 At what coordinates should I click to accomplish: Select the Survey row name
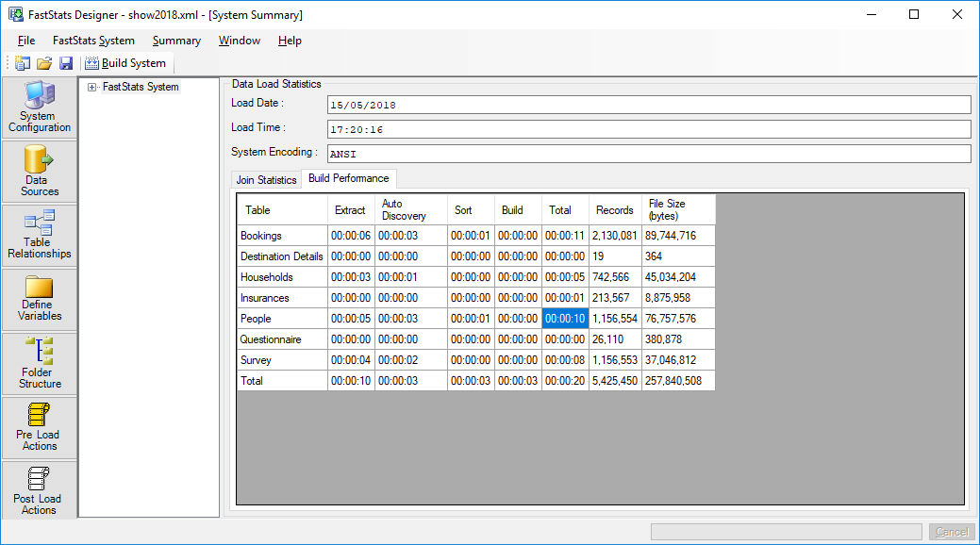click(x=282, y=360)
